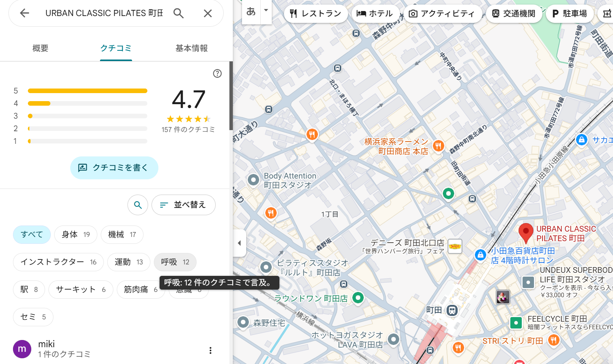
Task: Switch to the 概要 tab
Action: point(40,48)
